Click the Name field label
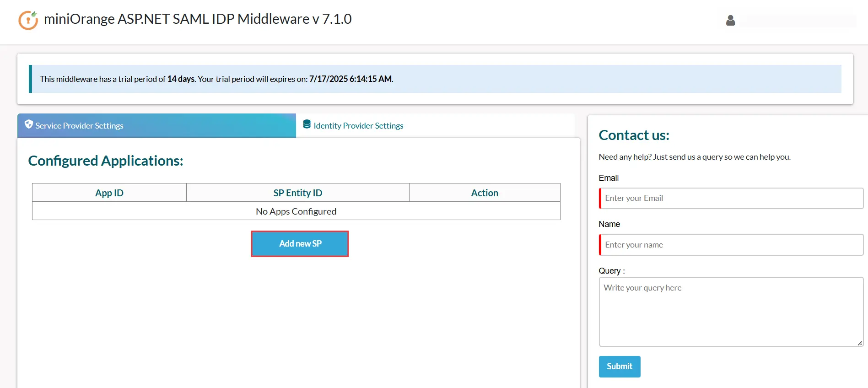Image resolution: width=868 pixels, height=388 pixels. click(609, 224)
